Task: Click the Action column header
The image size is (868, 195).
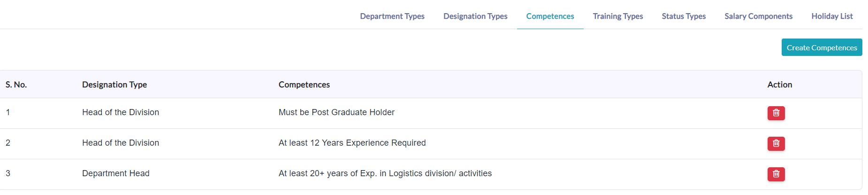Action: 780,85
